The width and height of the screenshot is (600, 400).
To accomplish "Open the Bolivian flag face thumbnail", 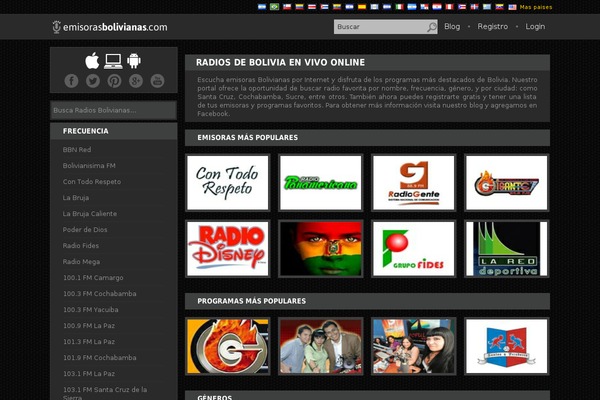I will [x=321, y=249].
